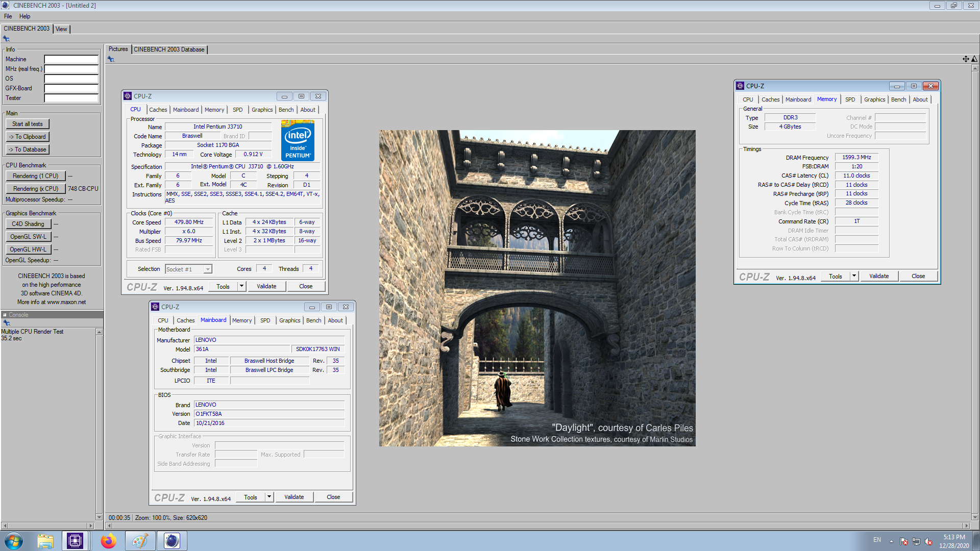Click the muted volume tray icon

coord(928,541)
